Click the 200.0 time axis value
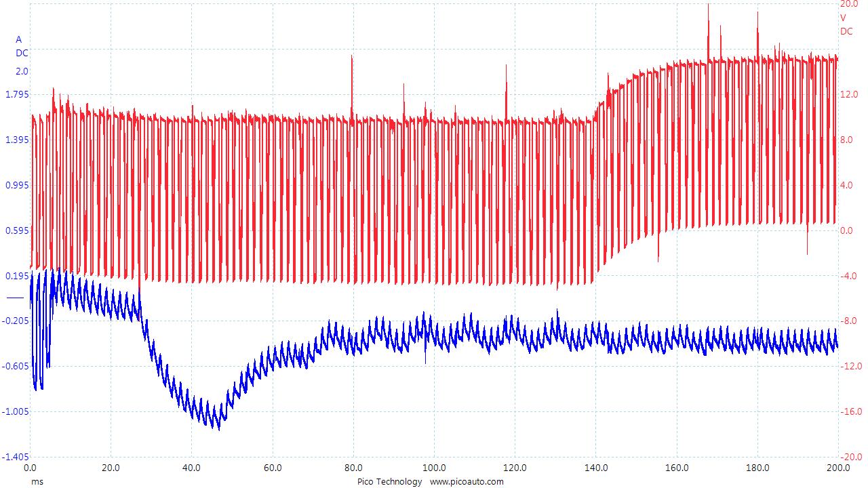This screenshot has height=488, width=868. click(x=837, y=468)
